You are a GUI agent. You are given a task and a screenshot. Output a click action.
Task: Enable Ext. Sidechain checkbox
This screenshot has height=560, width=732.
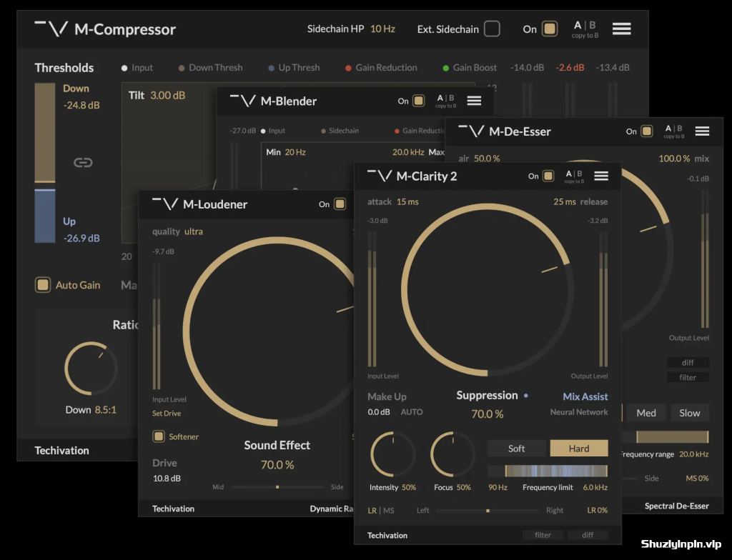coord(492,29)
